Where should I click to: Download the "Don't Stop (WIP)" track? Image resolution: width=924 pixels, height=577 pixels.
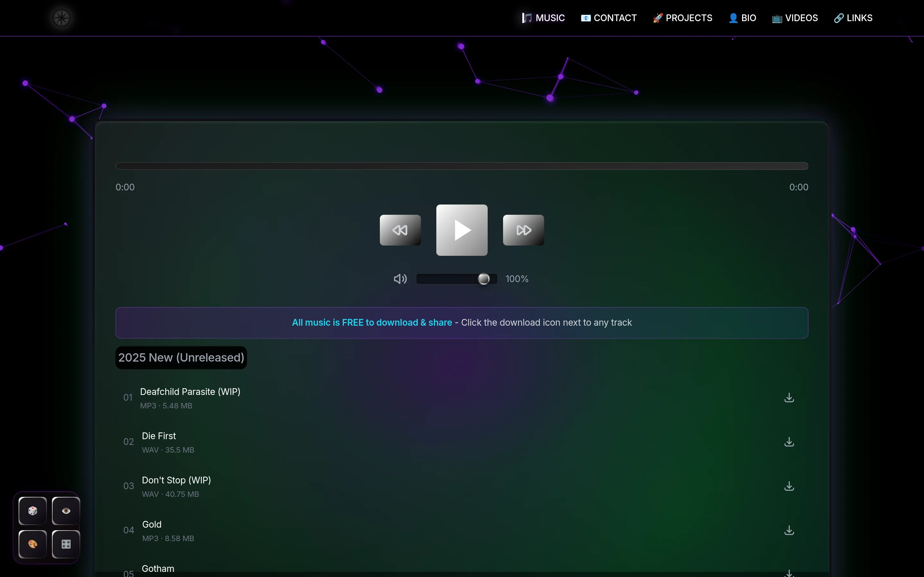click(x=789, y=486)
